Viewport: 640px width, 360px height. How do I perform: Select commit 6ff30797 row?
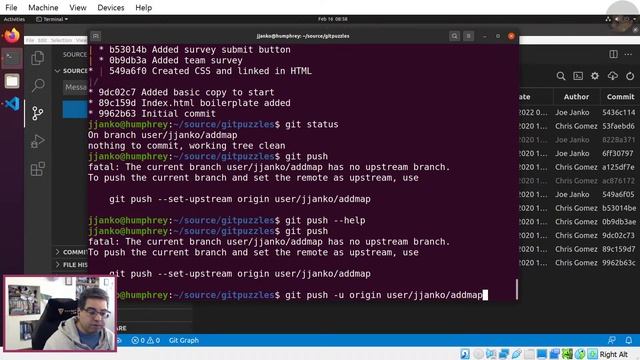(579, 153)
